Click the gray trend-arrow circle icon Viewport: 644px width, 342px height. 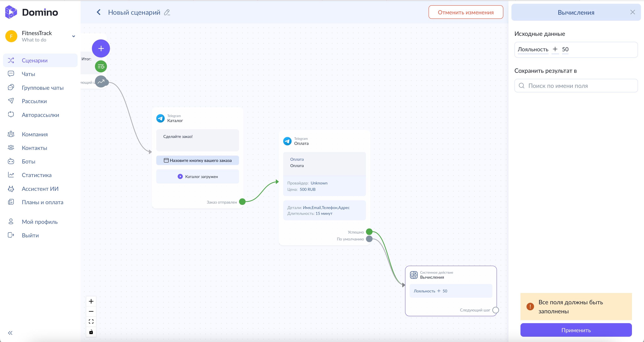point(101,81)
